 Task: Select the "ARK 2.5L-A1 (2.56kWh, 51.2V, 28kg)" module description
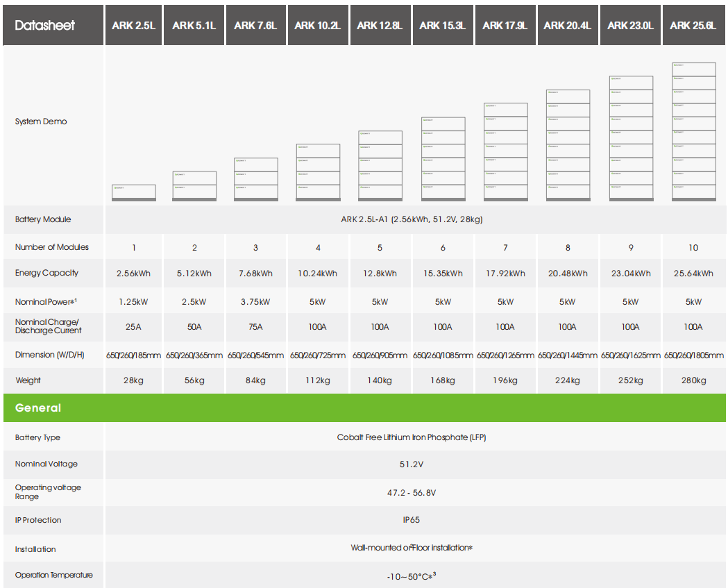pos(412,219)
